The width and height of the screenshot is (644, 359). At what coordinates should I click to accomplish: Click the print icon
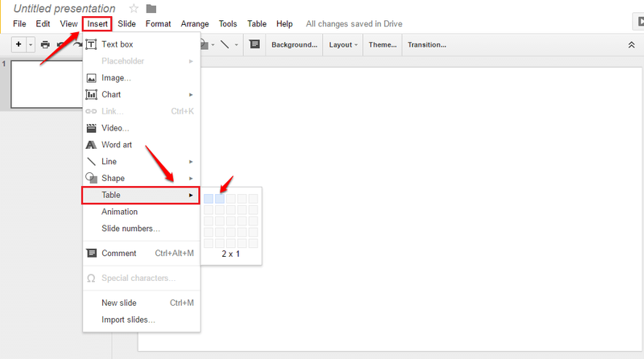point(45,44)
